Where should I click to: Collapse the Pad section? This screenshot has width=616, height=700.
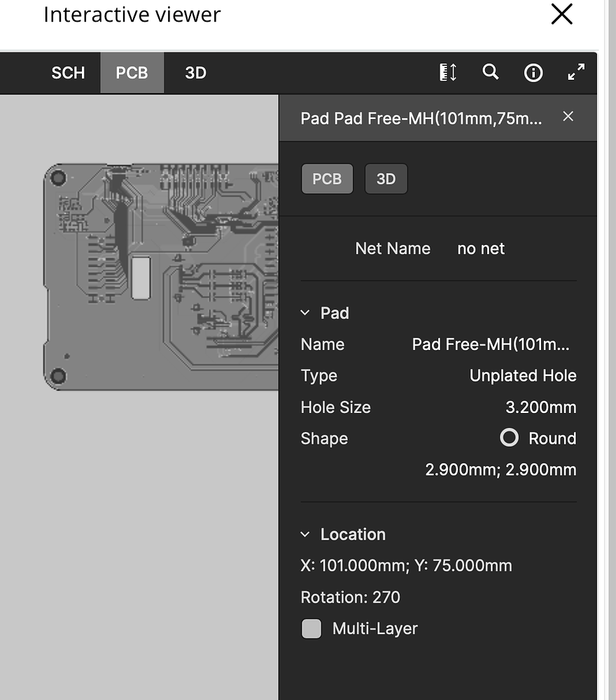click(304, 313)
